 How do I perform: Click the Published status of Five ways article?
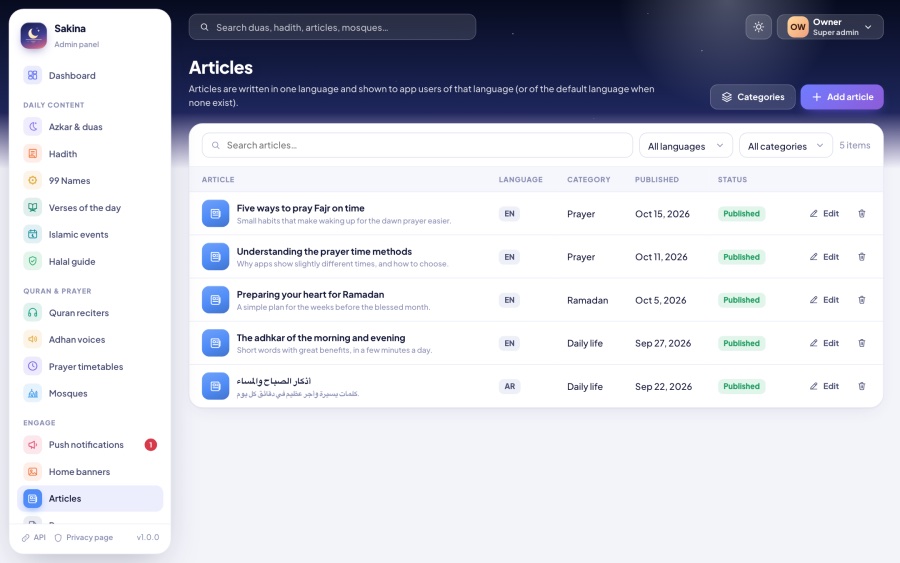pos(741,213)
